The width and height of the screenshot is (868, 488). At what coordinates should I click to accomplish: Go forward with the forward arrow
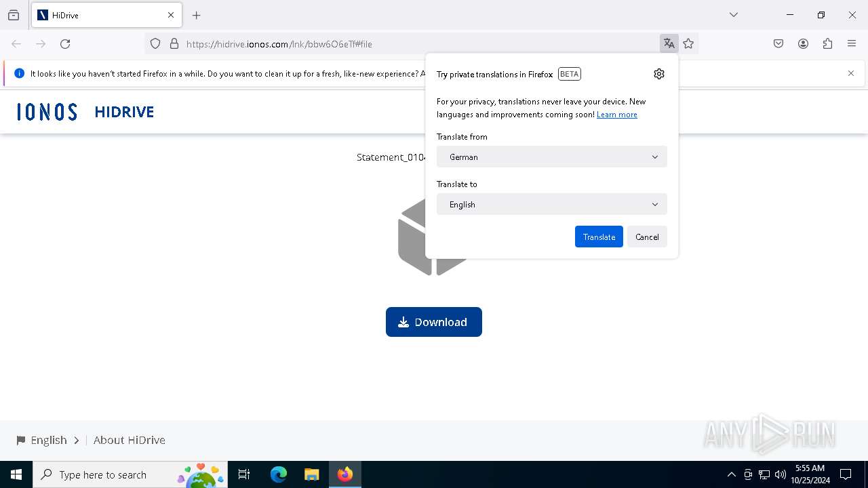[x=41, y=44]
